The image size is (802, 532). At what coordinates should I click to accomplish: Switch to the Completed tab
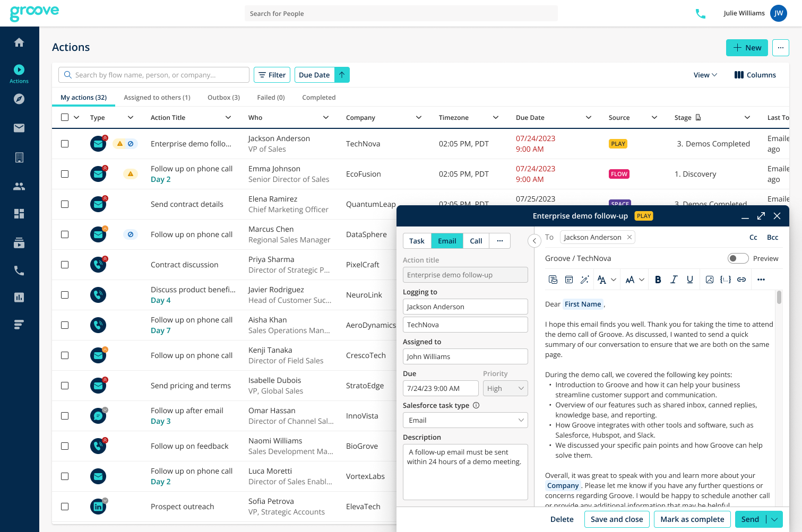[x=318, y=97]
